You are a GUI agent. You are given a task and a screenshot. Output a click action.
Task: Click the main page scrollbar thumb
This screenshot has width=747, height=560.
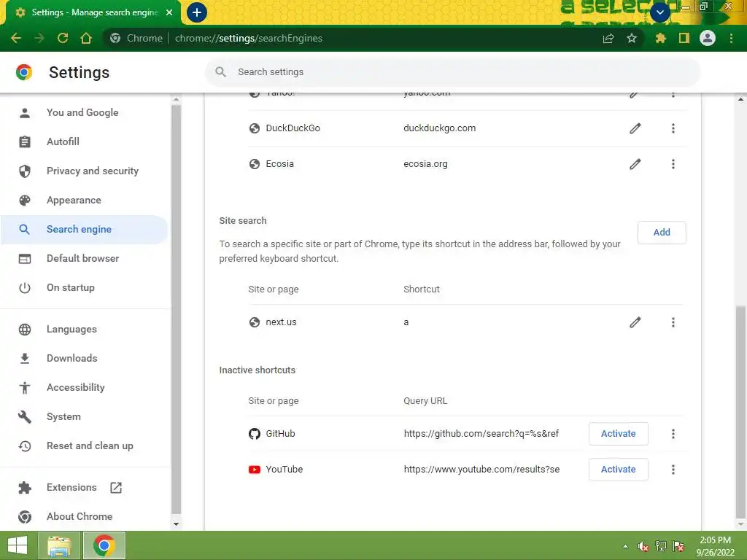(740, 412)
